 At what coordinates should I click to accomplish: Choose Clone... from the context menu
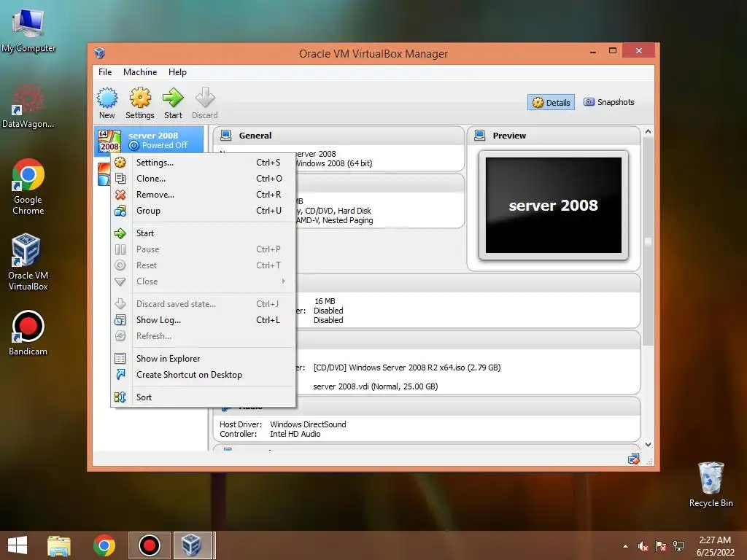(x=203, y=179)
